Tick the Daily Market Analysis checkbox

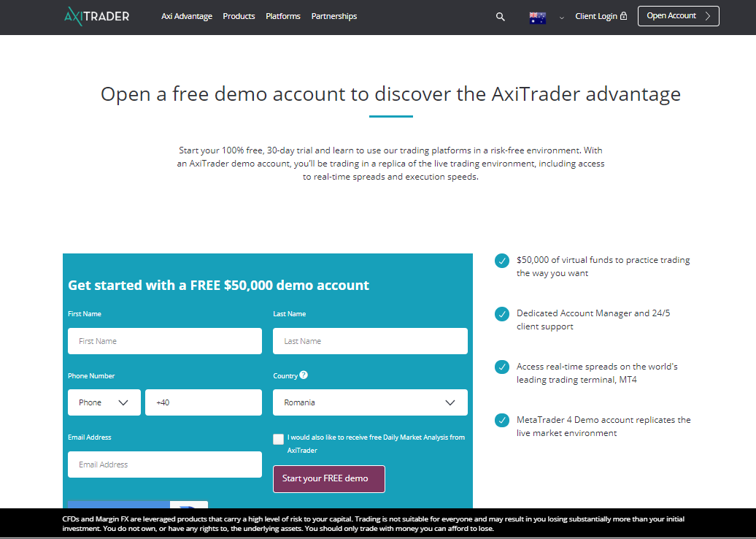(x=278, y=439)
